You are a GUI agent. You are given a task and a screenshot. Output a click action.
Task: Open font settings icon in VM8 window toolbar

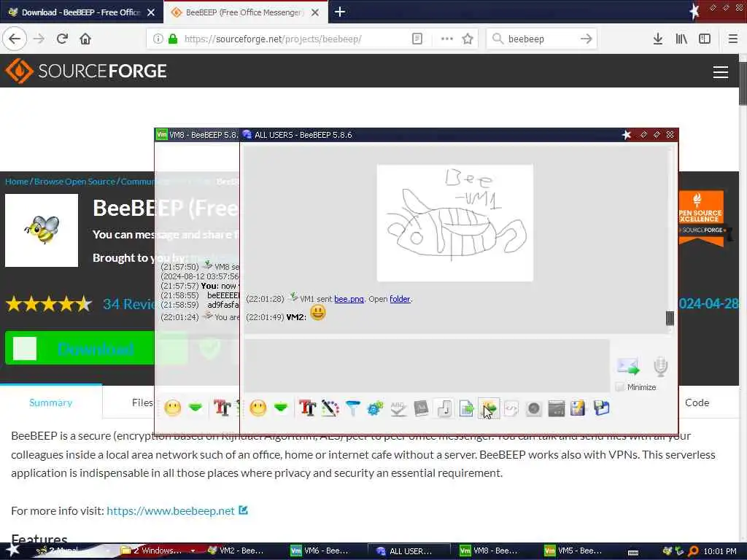(222, 408)
